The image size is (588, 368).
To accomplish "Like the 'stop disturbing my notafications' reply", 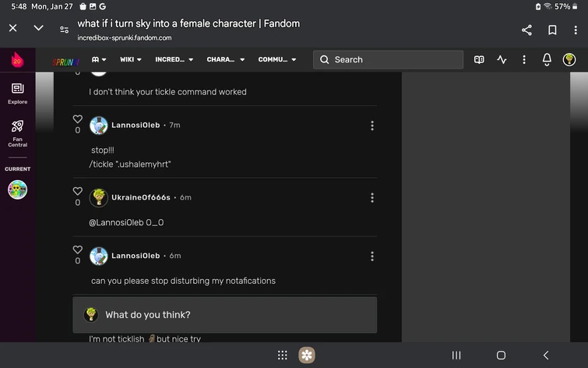I will pos(78,249).
